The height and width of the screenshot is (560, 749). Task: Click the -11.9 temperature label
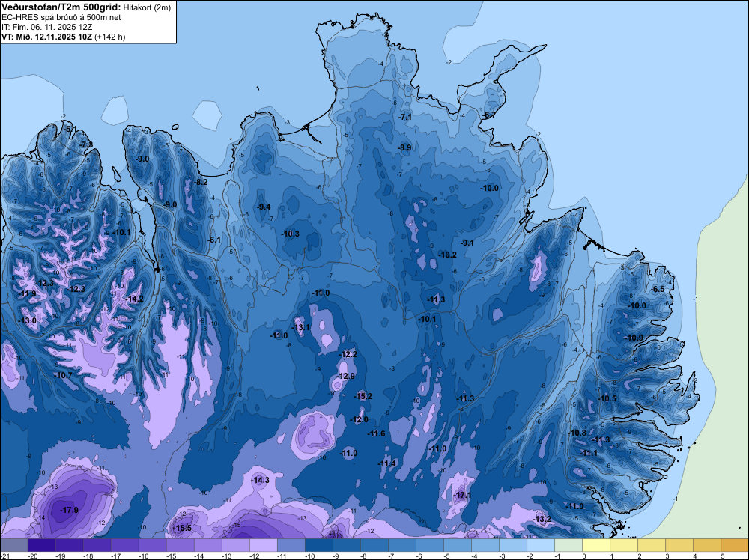(27, 293)
